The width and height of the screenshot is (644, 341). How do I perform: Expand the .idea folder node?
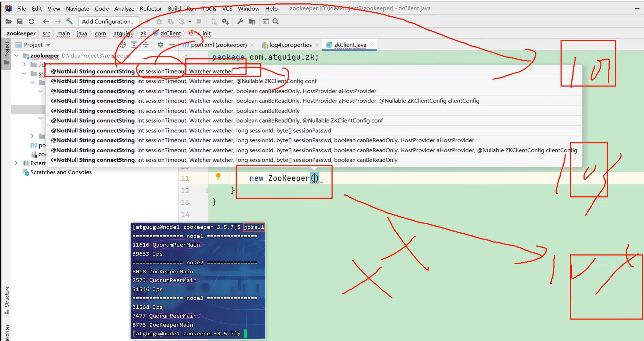coord(25,65)
